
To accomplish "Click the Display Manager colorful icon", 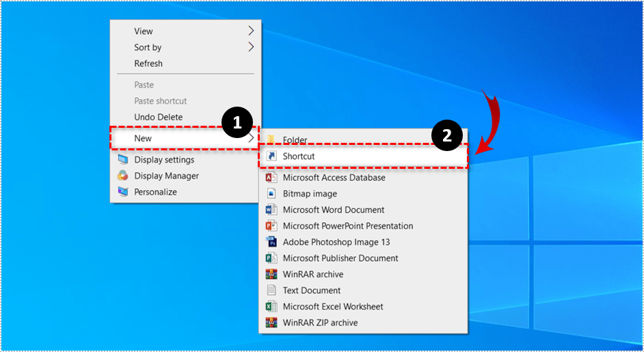I will pos(123,176).
